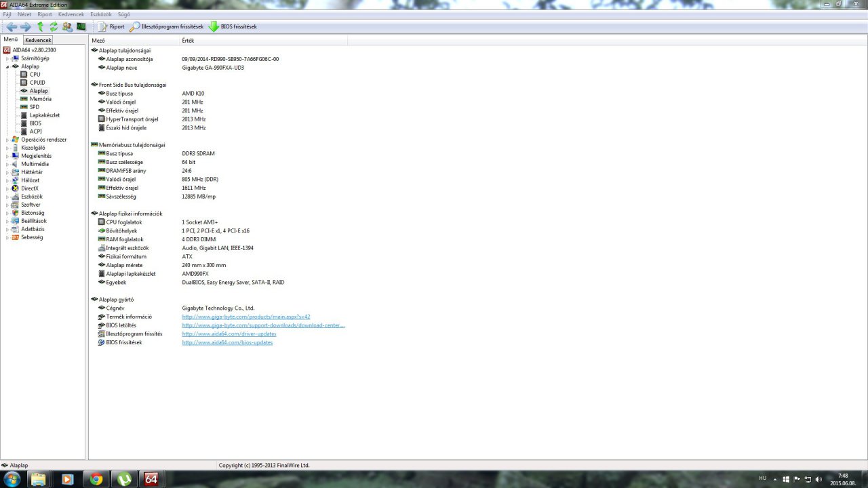Expand the Számítógép tree node

[x=7, y=58]
